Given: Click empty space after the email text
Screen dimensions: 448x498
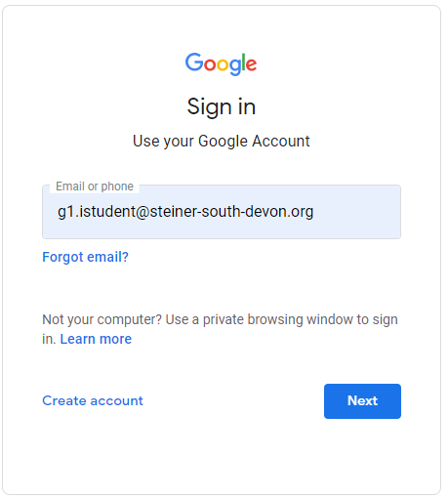Looking at the screenshot, I should pyautogui.click(x=356, y=212).
